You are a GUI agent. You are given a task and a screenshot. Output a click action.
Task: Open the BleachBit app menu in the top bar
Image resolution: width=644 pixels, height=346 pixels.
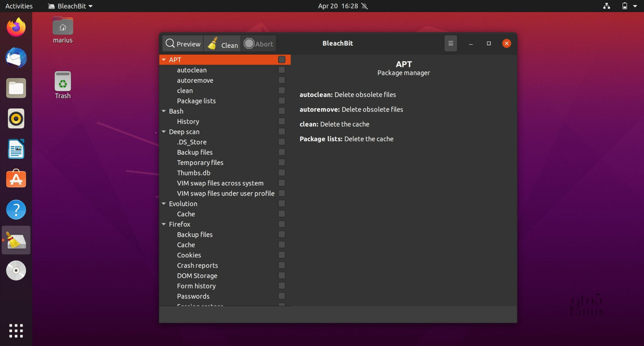[x=70, y=6]
